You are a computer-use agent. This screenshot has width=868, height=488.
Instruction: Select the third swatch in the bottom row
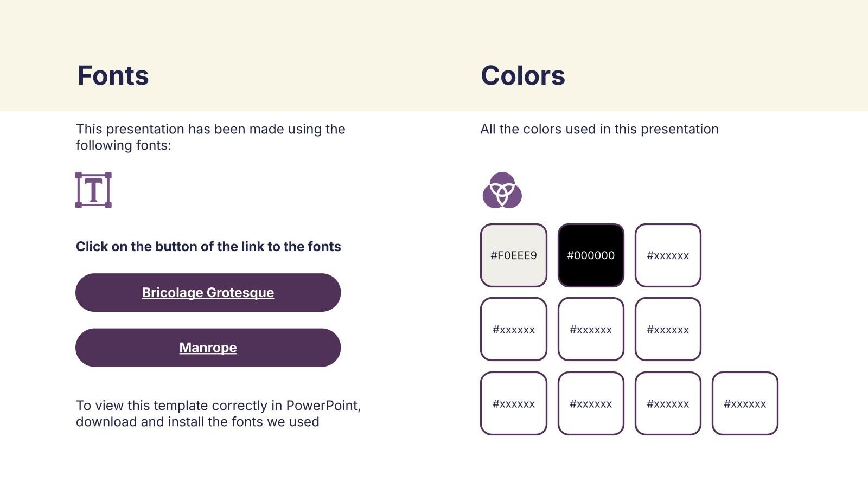tap(668, 403)
